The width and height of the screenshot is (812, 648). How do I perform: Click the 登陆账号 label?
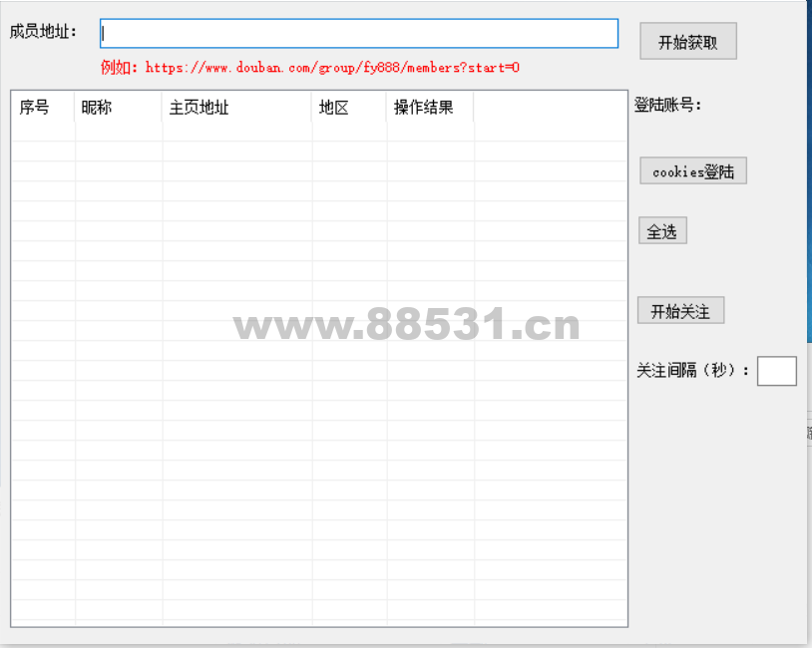[668, 105]
